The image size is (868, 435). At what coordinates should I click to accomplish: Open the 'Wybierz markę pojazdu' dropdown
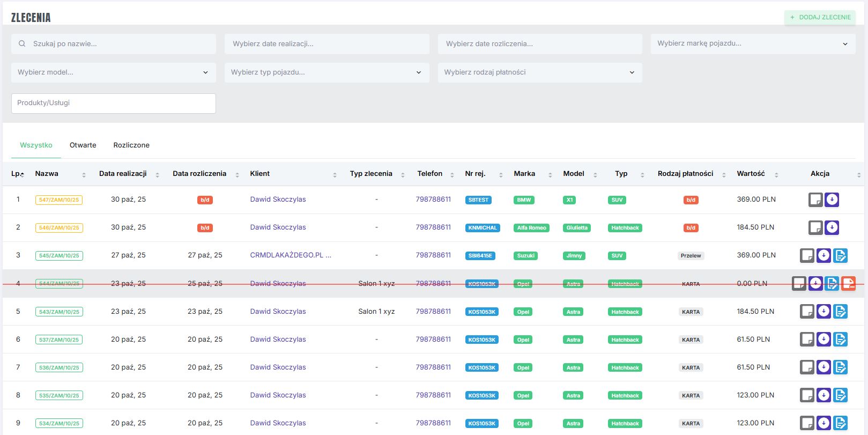[x=753, y=44]
